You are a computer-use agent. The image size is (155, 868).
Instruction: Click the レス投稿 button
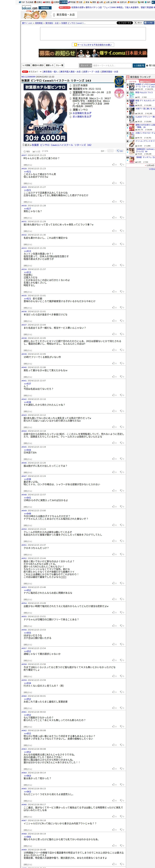(26, 65)
